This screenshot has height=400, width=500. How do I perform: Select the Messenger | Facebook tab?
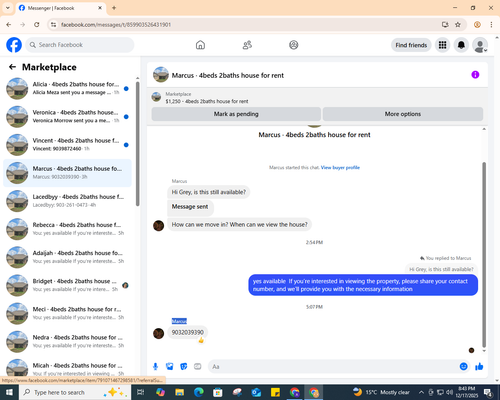pyautogui.click(x=61, y=8)
